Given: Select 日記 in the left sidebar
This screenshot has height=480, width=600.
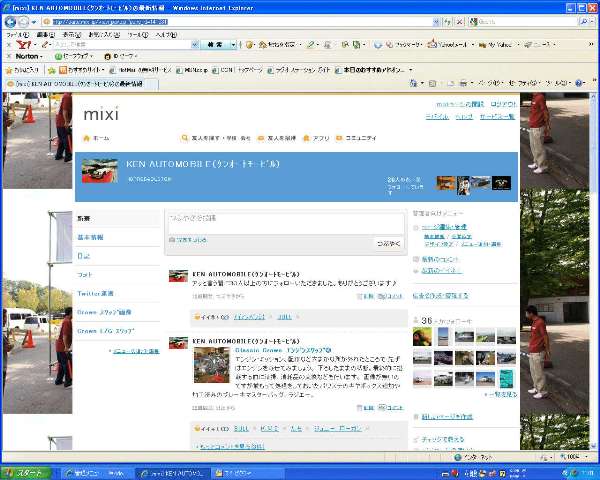Looking at the screenshot, I should tap(83, 256).
